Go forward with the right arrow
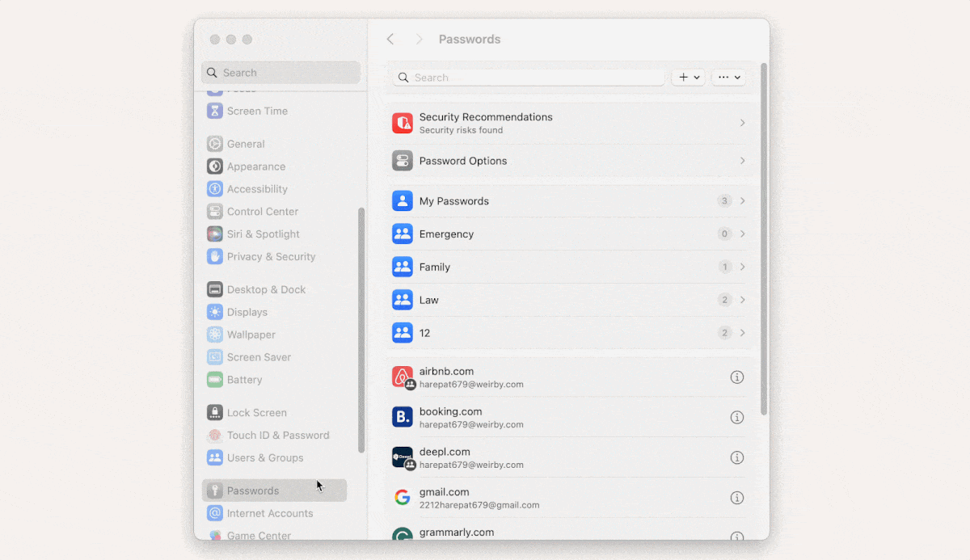970x560 pixels. click(419, 39)
